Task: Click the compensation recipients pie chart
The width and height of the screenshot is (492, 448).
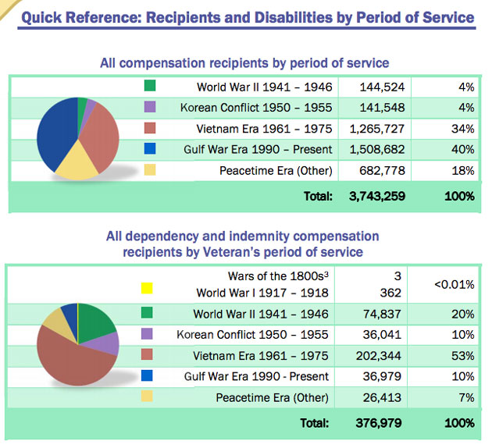Action: click(78, 137)
